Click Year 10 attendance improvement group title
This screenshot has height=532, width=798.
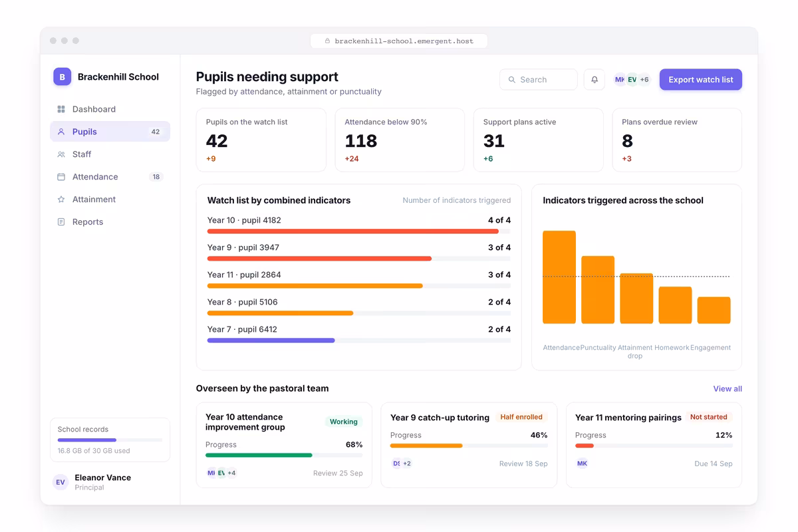(245, 422)
